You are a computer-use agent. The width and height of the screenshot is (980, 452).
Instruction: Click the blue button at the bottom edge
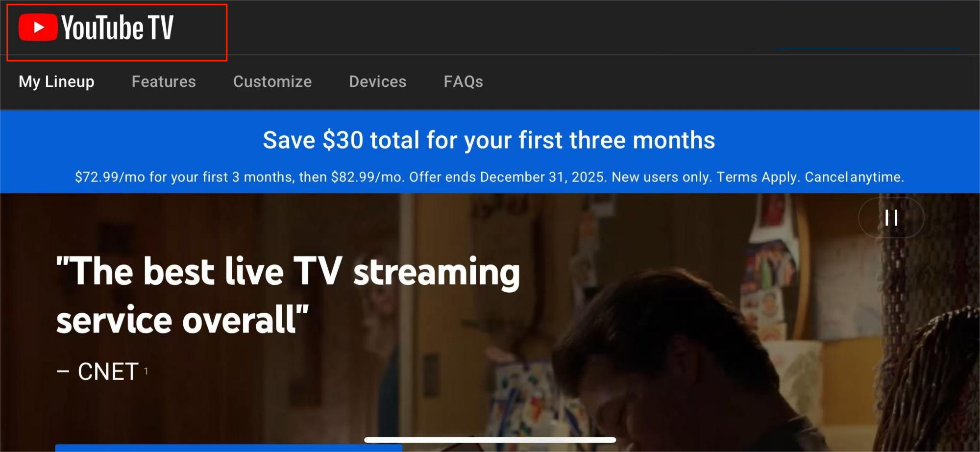[x=228, y=448]
